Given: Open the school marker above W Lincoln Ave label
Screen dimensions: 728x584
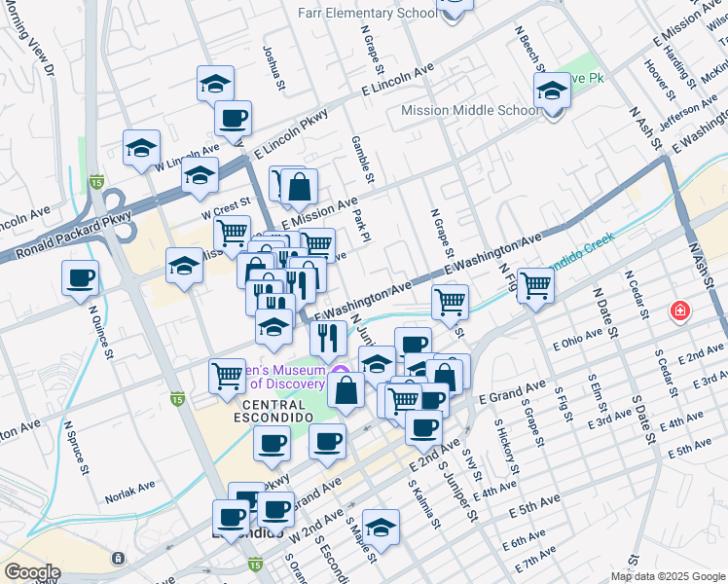Looking at the screenshot, I should pos(141,149).
